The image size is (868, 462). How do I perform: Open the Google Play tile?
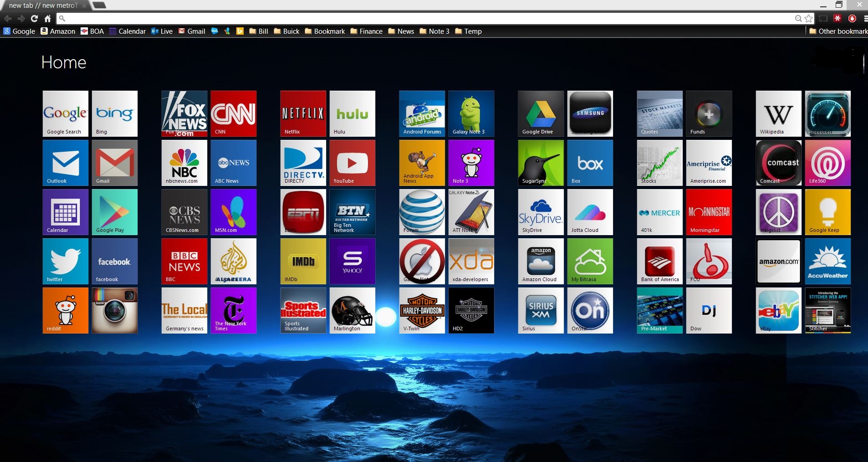[x=115, y=212]
